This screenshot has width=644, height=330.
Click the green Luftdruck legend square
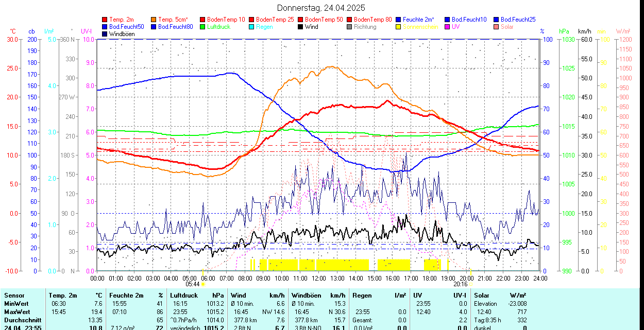point(203,27)
